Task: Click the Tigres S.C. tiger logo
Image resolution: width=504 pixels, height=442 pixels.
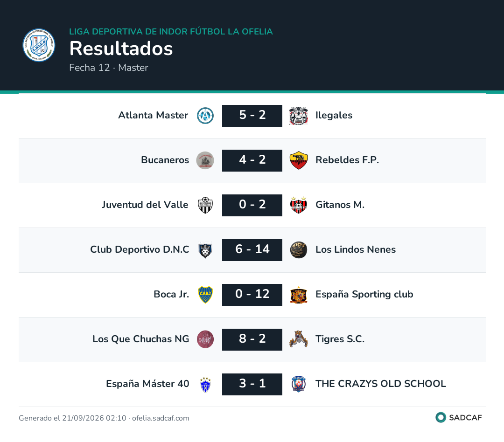Action: click(x=299, y=339)
